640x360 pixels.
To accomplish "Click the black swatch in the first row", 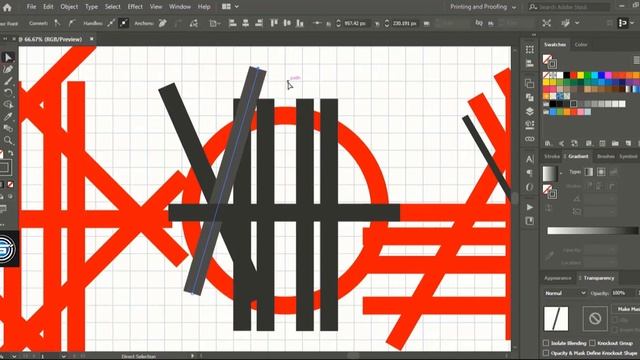I will click(567, 76).
